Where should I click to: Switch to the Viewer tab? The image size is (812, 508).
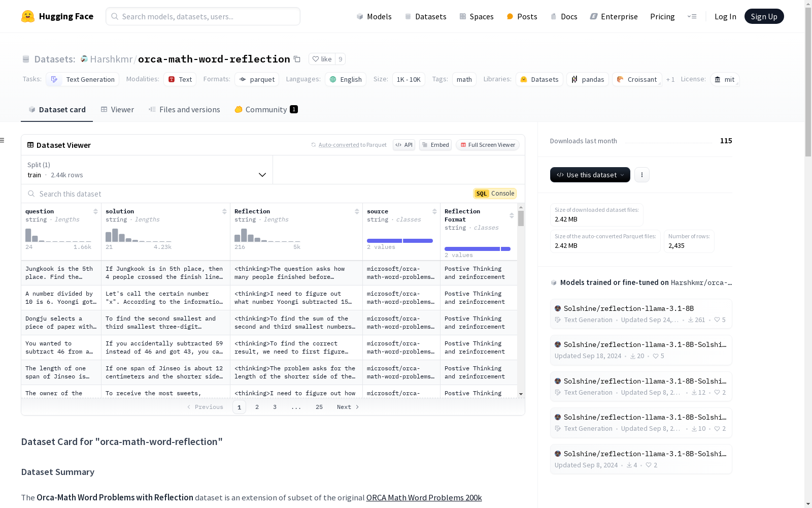point(117,109)
